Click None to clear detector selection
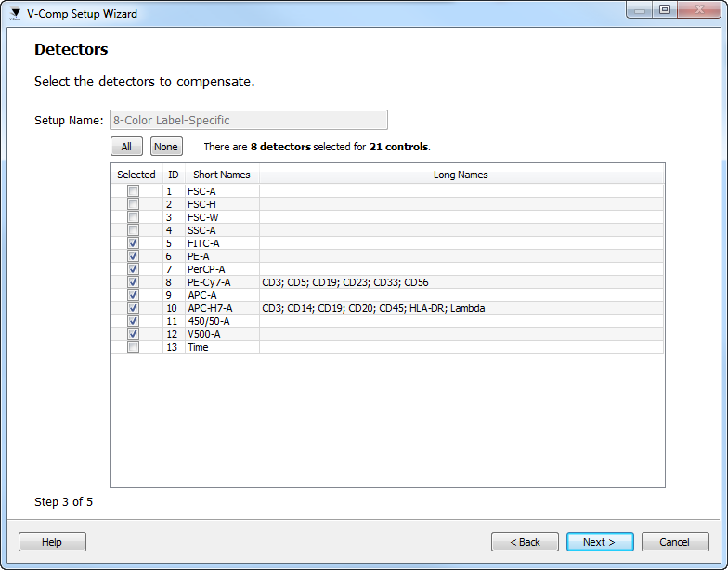Image resolution: width=728 pixels, height=570 pixels. click(166, 147)
